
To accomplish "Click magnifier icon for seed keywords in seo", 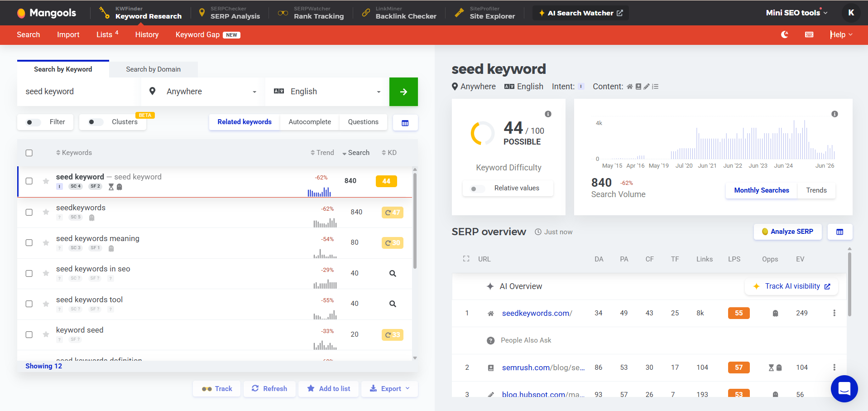I will (x=393, y=273).
